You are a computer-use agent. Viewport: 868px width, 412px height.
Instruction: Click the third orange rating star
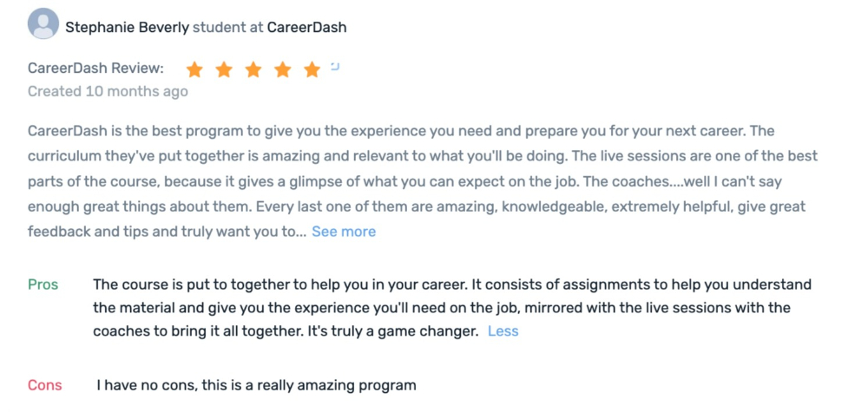pos(253,69)
